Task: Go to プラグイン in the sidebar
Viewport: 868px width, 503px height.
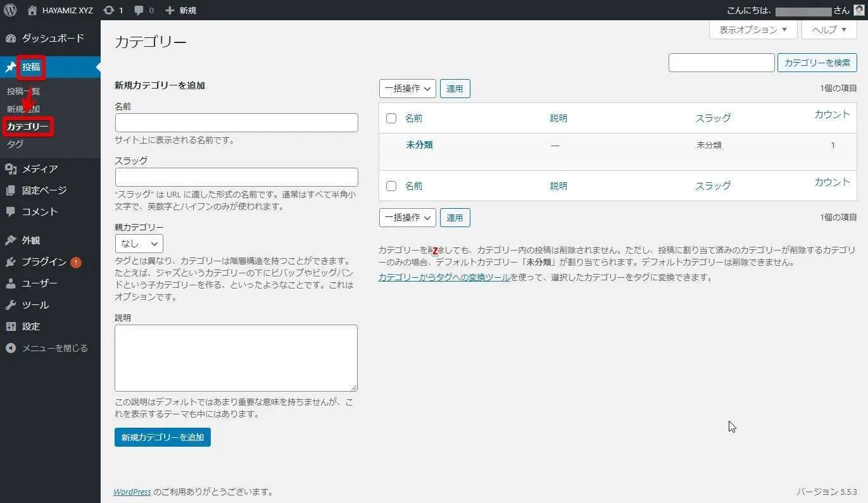Action: point(44,262)
